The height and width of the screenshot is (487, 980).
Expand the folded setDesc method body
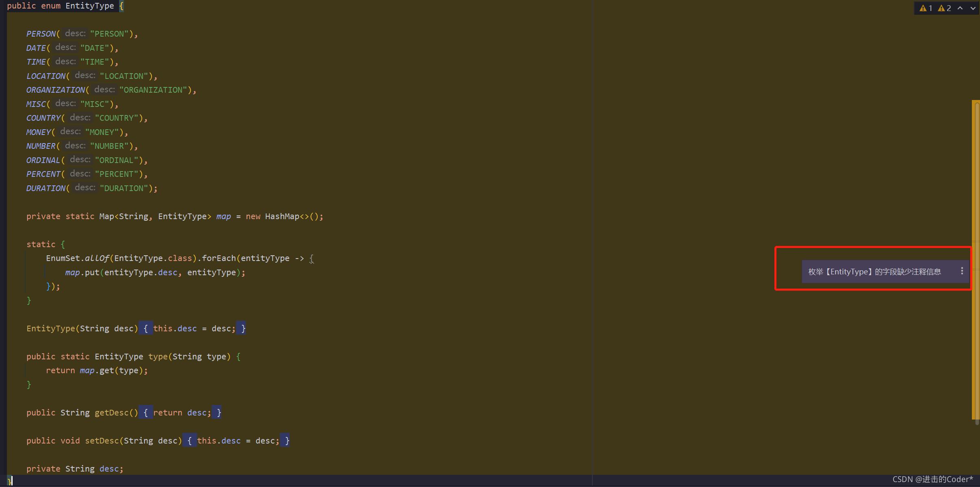(x=190, y=441)
